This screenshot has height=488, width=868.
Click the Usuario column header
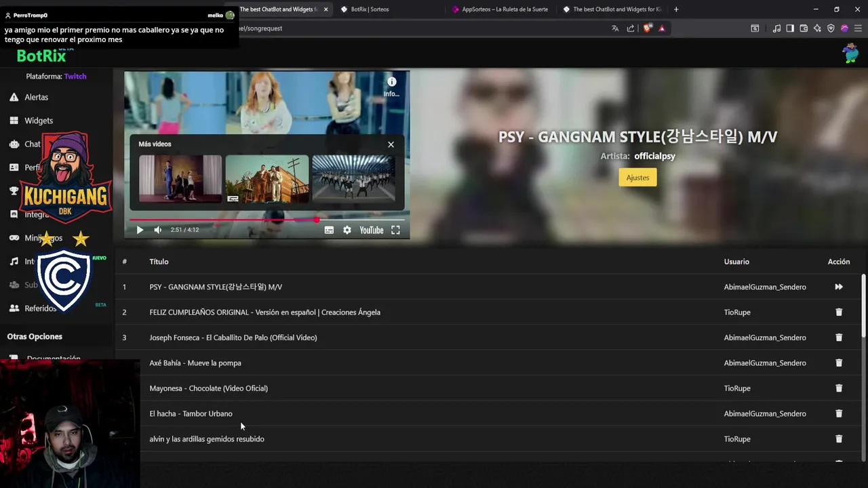(x=736, y=262)
